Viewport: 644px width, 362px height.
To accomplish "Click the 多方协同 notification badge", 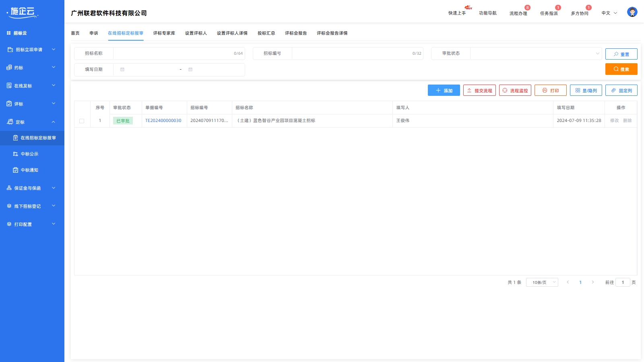I will [x=588, y=8].
